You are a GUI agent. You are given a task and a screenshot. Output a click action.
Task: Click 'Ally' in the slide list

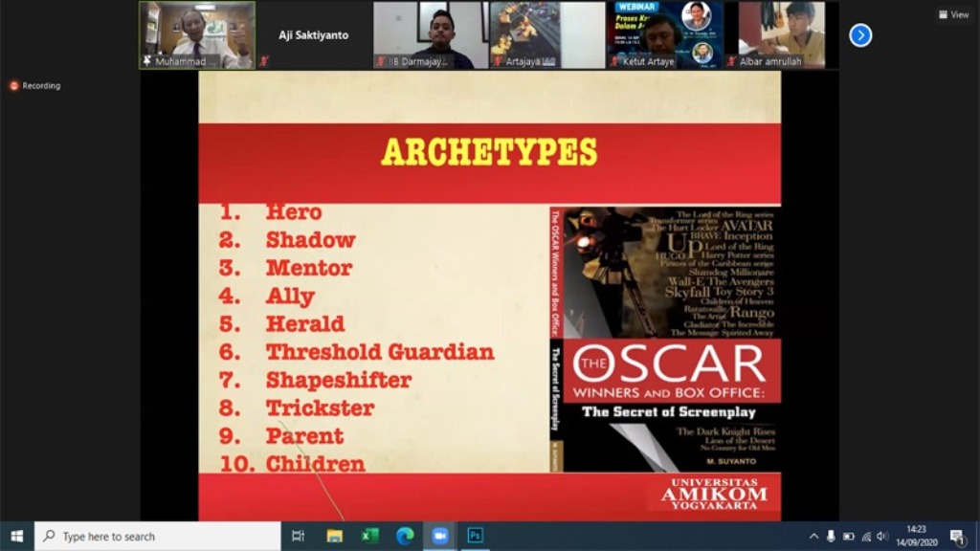click(290, 297)
